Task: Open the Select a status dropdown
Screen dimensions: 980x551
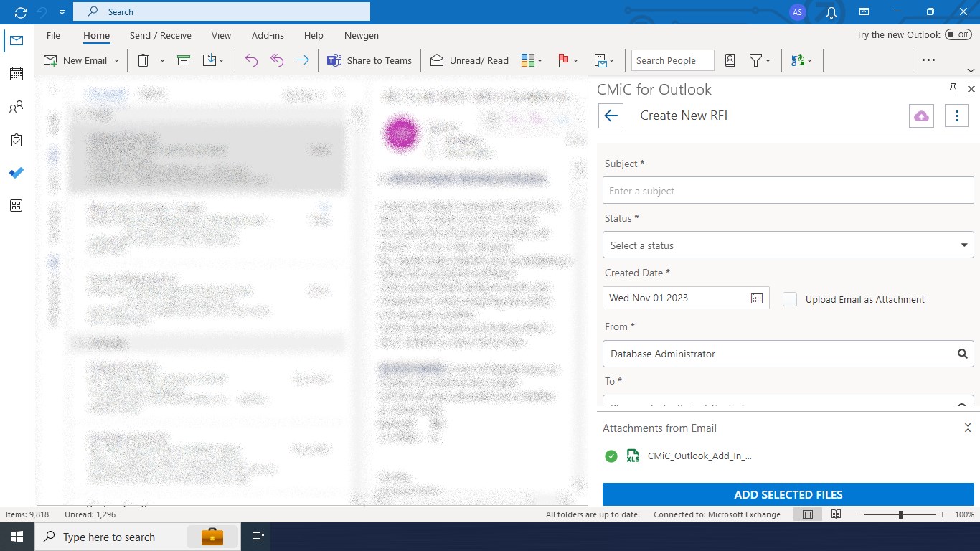Action: (x=788, y=245)
